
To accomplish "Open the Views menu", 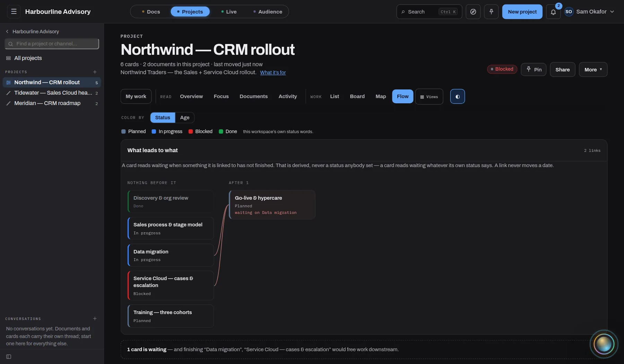I will pos(429,97).
